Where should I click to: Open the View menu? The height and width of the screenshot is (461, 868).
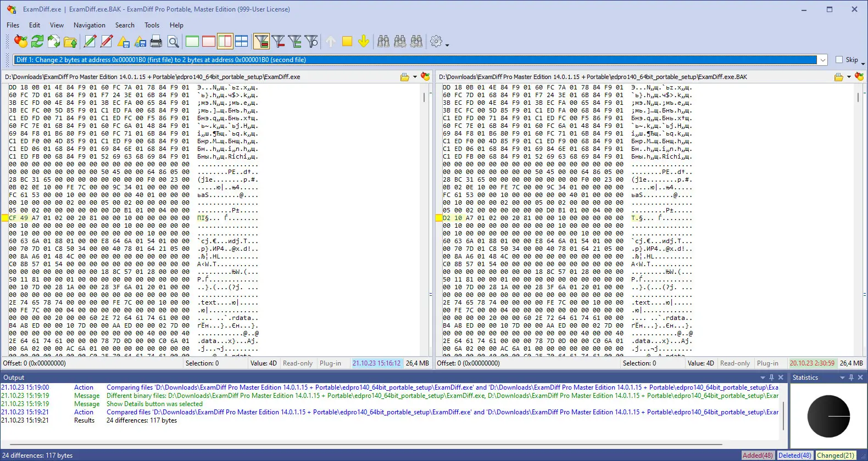57,25
